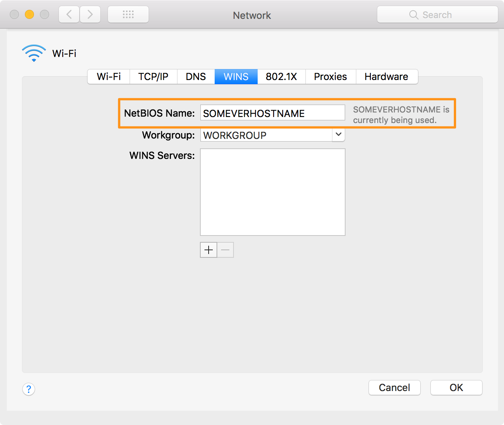Go back with the left chevron button
Image resolution: width=504 pixels, height=425 pixels.
tap(69, 15)
